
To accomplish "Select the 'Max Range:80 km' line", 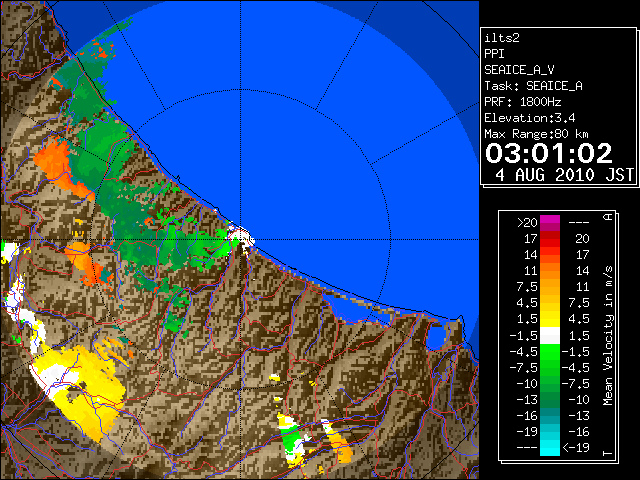I will (x=536, y=134).
